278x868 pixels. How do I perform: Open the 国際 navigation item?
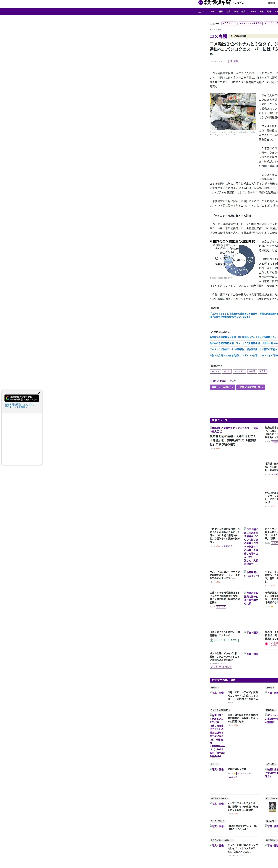point(261,11)
